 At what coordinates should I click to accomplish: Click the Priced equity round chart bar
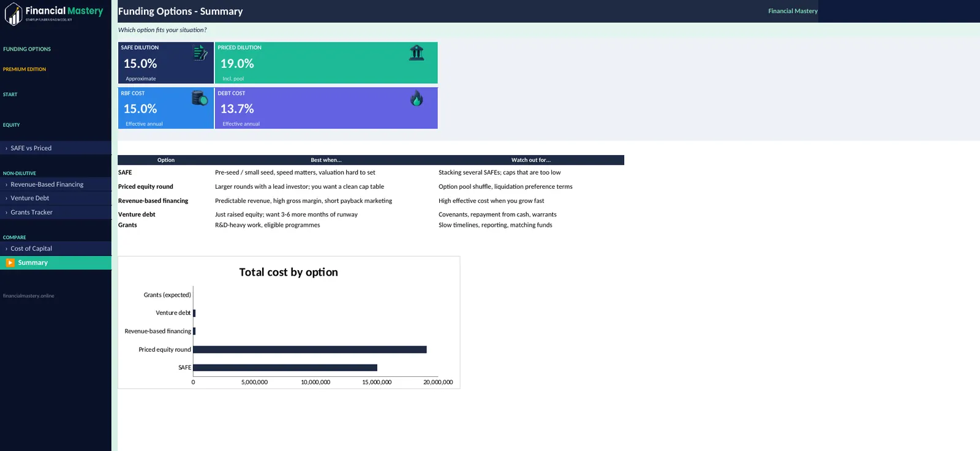point(310,349)
